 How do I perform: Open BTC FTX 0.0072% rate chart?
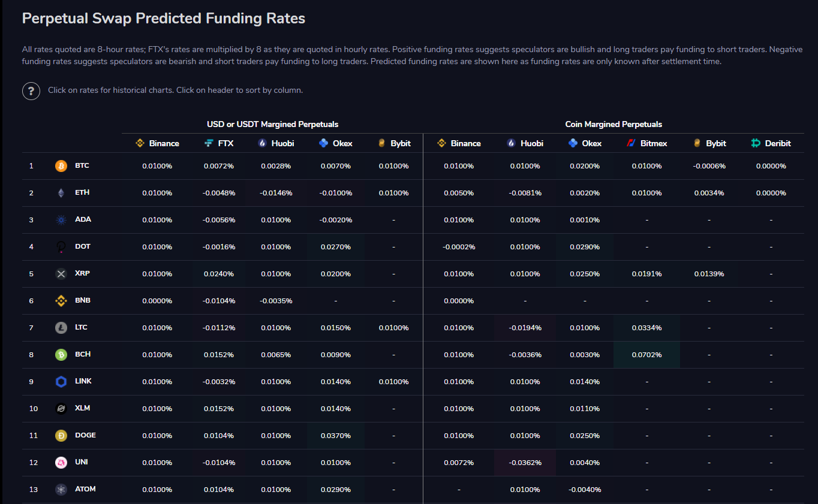[219, 166]
